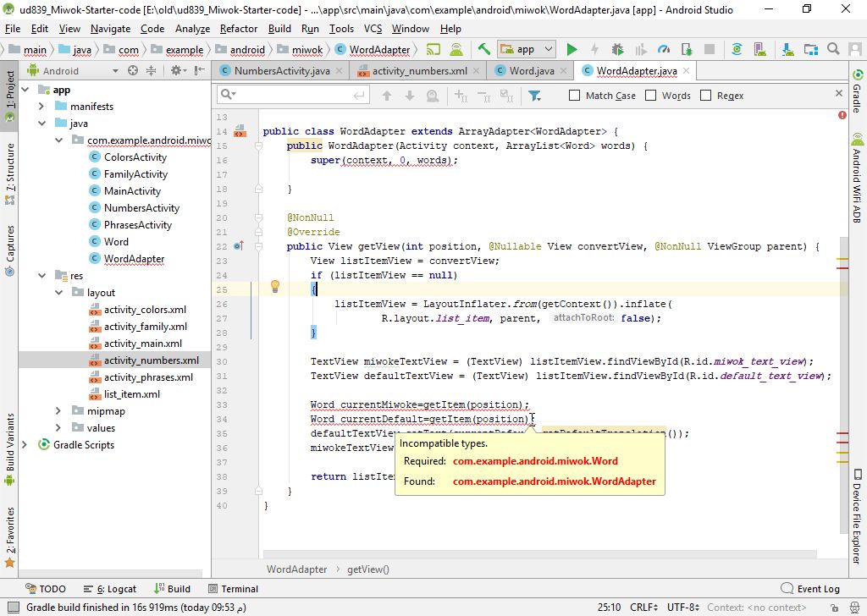Open the Android Profiler gauge icon
Viewport: 867px width, 616px height.
click(664, 50)
